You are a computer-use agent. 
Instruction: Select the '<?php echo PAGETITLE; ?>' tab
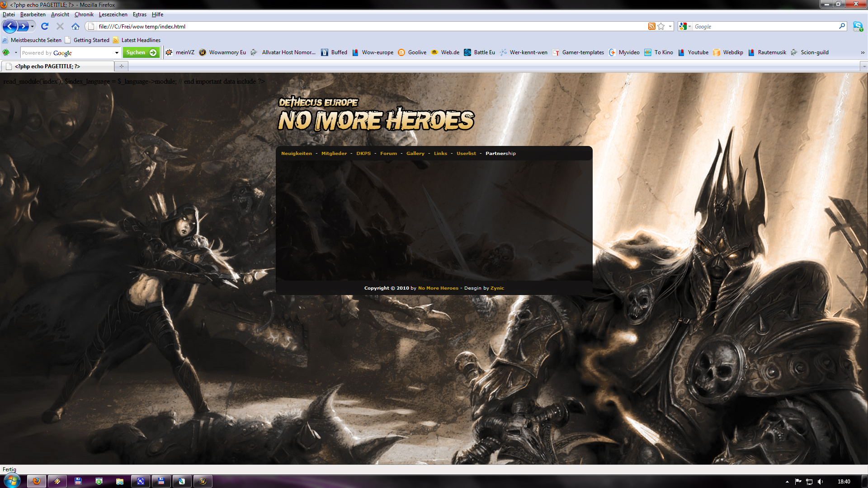(x=57, y=66)
